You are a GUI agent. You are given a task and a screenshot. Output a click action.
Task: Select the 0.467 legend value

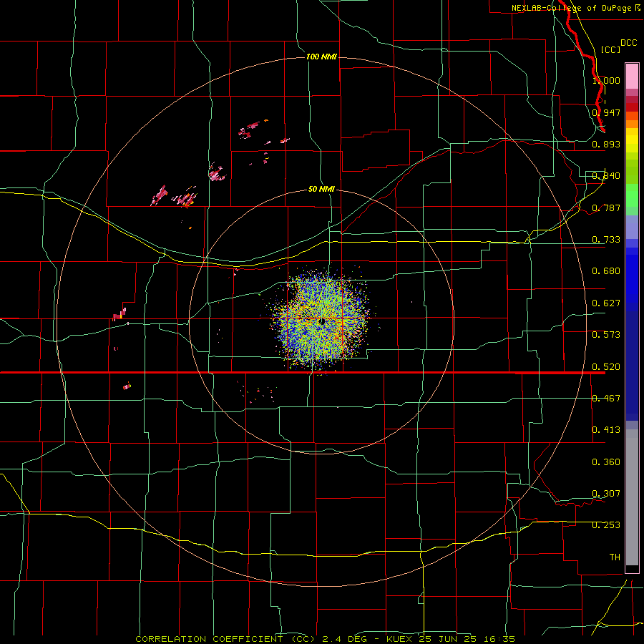(x=606, y=399)
